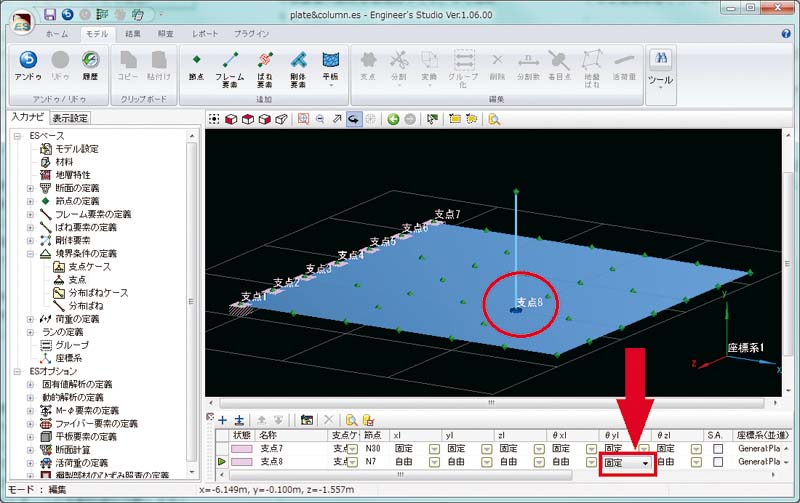Select 支点ケース in the tree

click(x=89, y=267)
